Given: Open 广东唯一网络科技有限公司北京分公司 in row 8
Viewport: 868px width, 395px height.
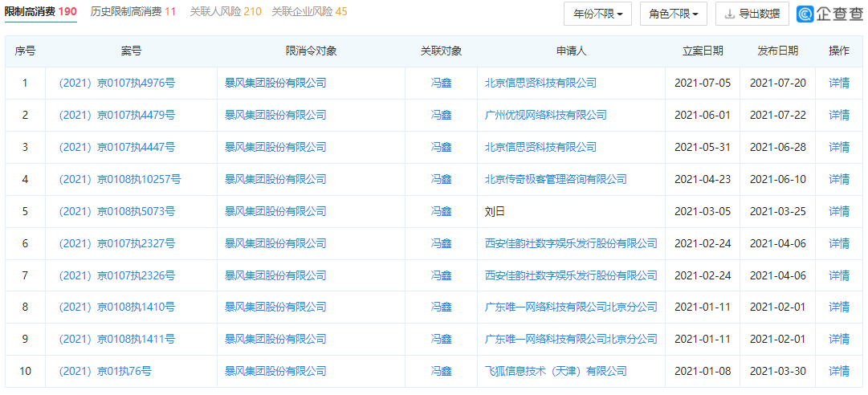Looking at the screenshot, I should pos(571,307).
